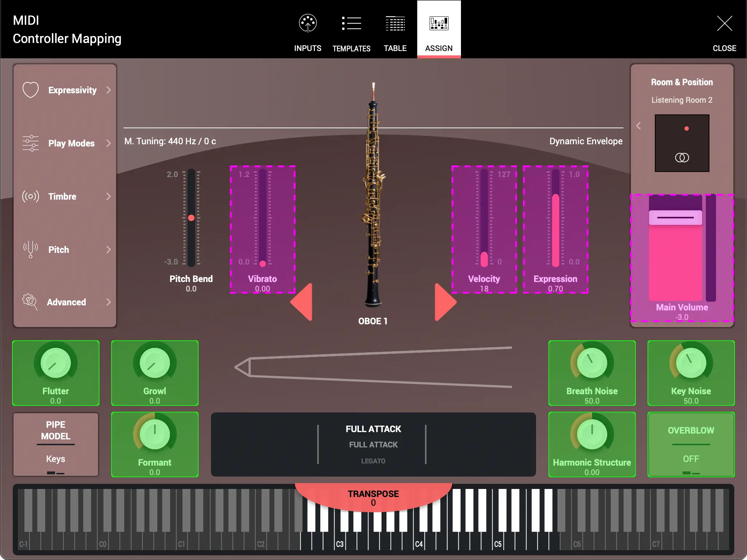Select the Play Modes icon
This screenshot has height=560, width=747.
point(31,143)
